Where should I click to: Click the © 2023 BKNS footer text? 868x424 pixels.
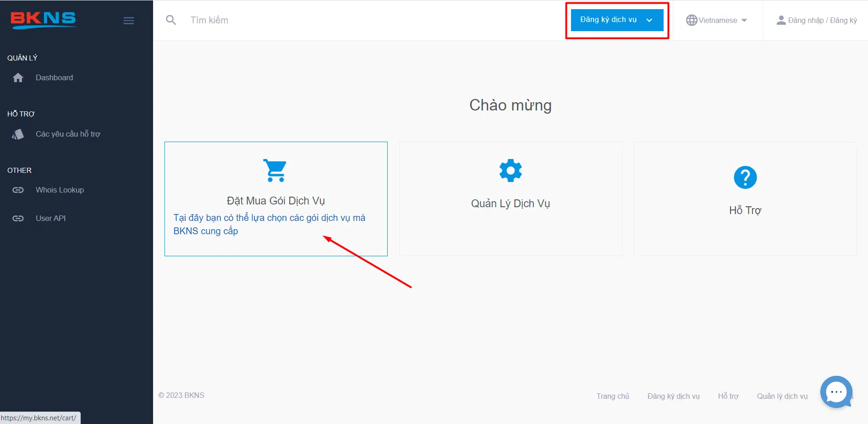point(181,395)
